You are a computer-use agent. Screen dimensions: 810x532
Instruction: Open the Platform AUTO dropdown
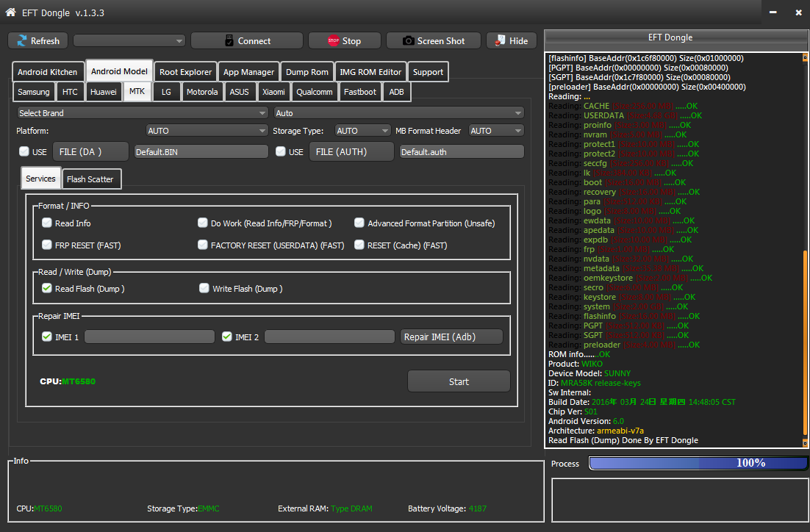(x=207, y=131)
